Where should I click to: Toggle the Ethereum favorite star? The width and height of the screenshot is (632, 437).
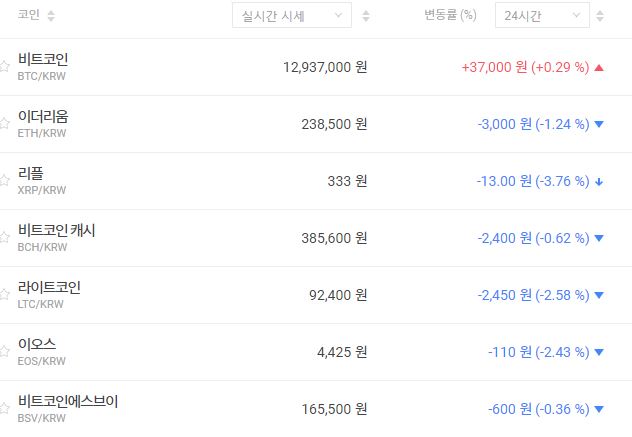pos(5,124)
